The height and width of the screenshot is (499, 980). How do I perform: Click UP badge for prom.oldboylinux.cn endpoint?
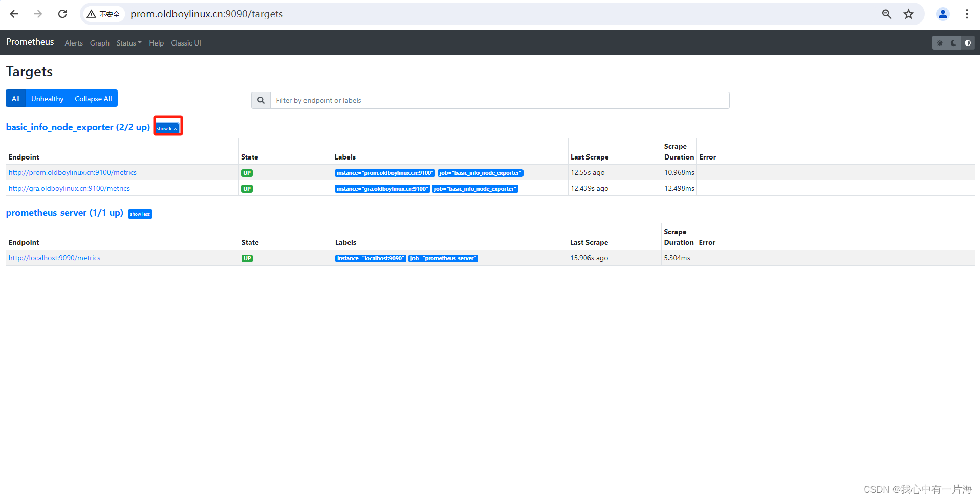tap(247, 173)
